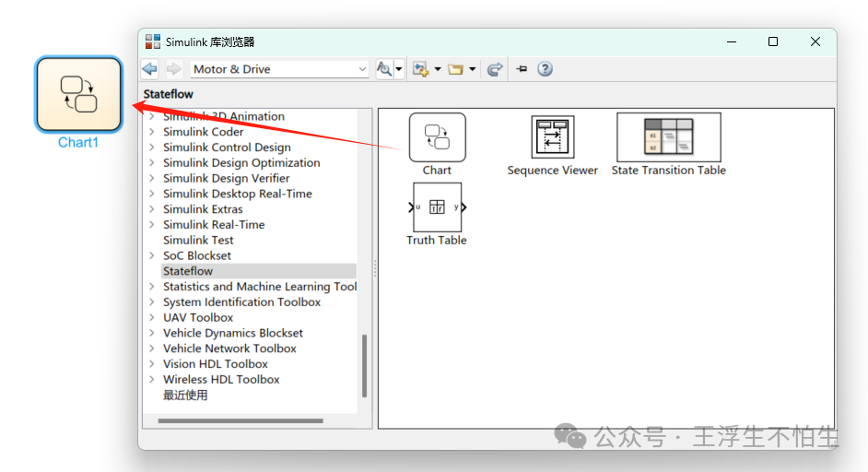Click the Chart1 label under the block
Viewport: 868px width, 472px height.
pyautogui.click(x=78, y=142)
